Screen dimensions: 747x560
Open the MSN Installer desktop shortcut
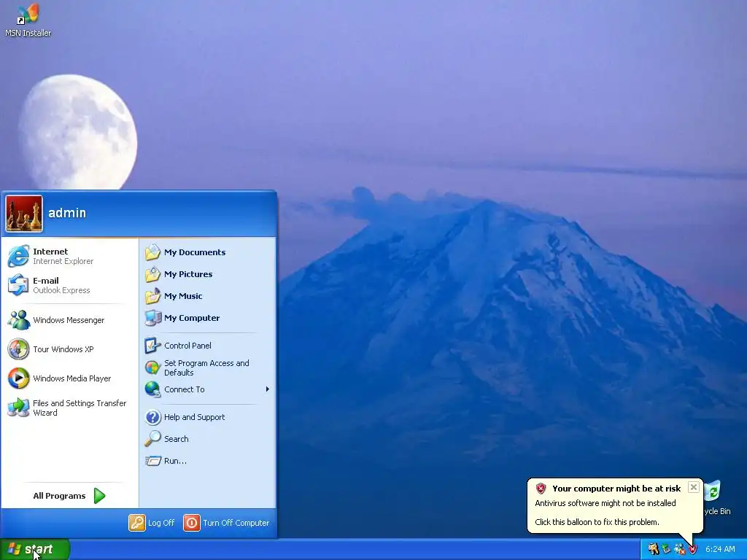(x=28, y=20)
